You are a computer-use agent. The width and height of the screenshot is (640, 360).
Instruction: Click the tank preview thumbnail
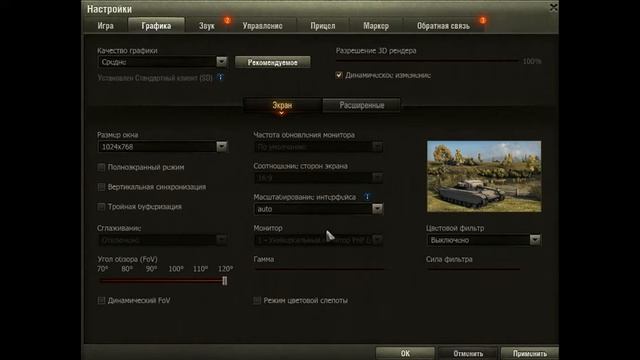[484, 176]
